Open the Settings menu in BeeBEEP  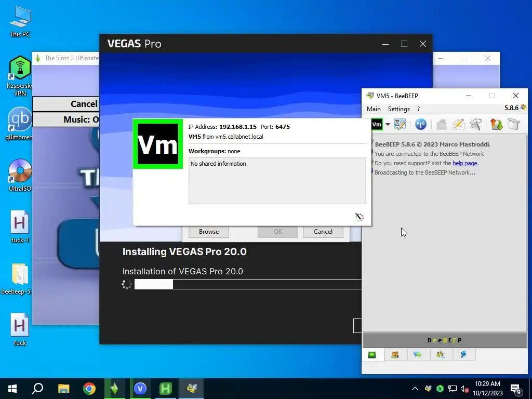point(399,109)
